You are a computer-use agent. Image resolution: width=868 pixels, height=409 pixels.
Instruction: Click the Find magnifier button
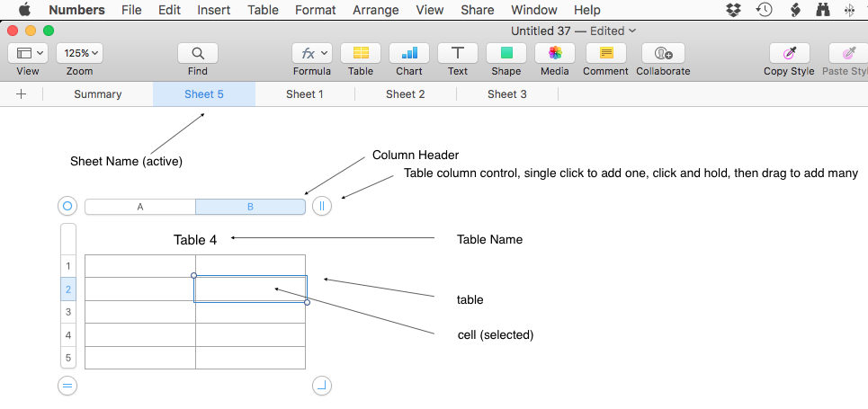pos(198,53)
